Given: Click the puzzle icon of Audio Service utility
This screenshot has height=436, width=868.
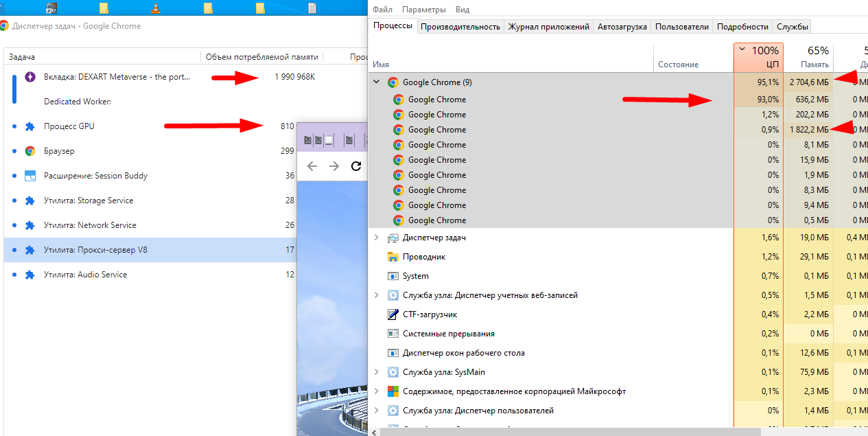Looking at the screenshot, I should click(30, 275).
